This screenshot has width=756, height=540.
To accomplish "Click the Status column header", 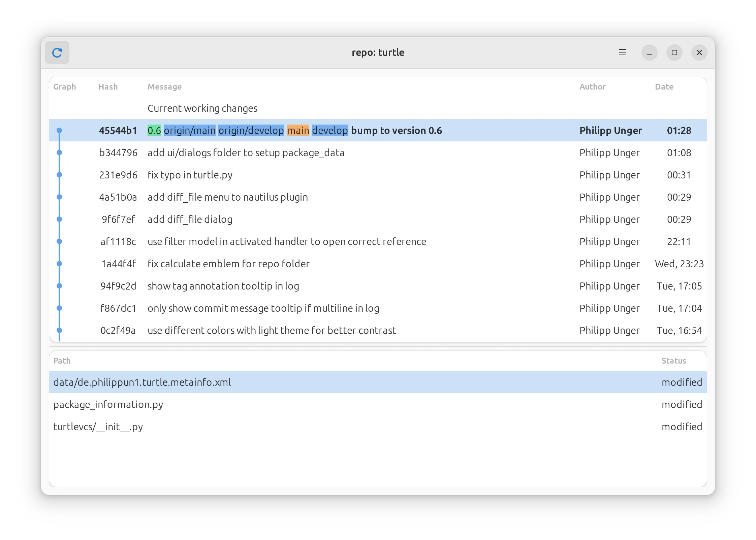I will [x=673, y=361].
